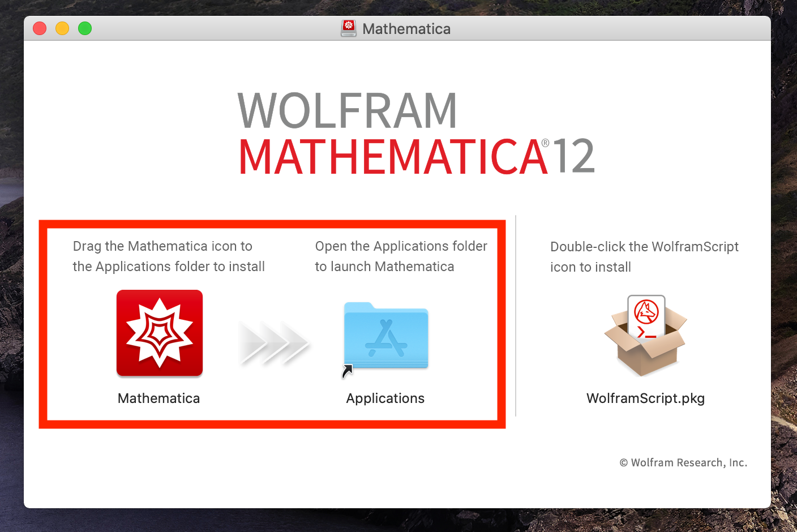Click the blue Applications folder icon

[x=386, y=336]
